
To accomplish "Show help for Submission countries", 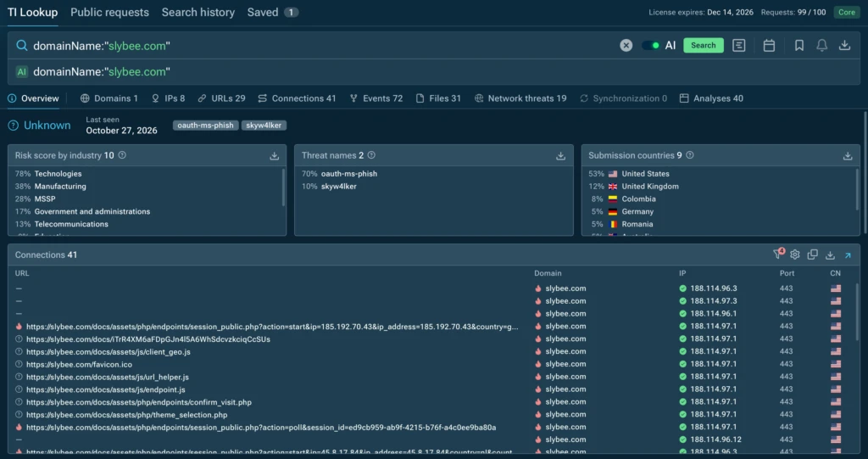I will 690,155.
